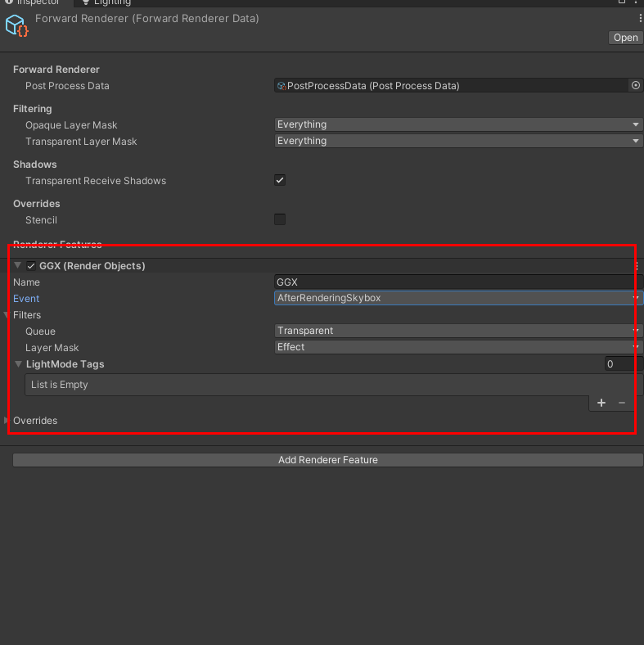Image resolution: width=644 pixels, height=645 pixels.
Task: Click the Add Renderer Feature button
Action: pos(327,460)
